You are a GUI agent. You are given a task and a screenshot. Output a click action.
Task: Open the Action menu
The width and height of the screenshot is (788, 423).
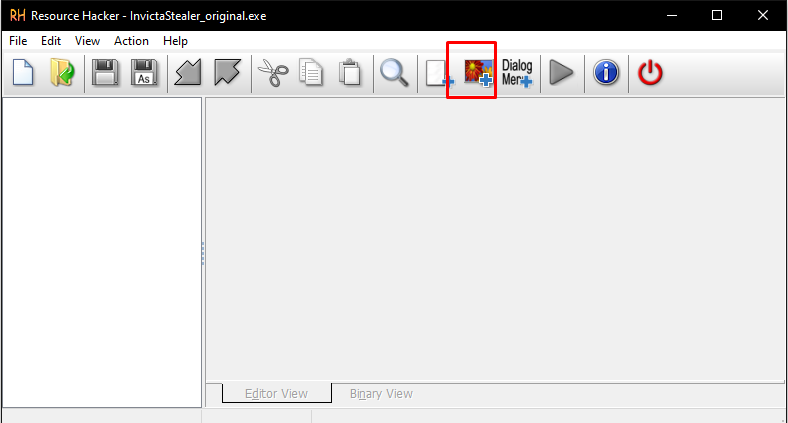tap(131, 41)
